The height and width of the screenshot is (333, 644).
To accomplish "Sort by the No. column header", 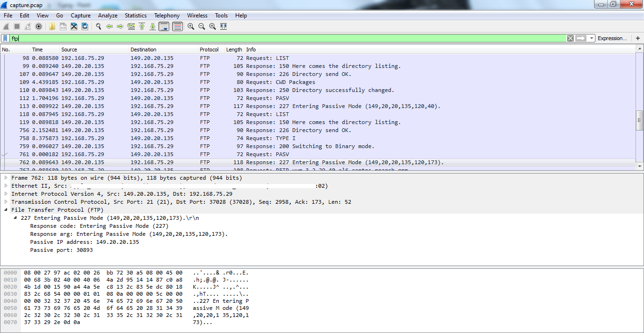I will (15, 50).
